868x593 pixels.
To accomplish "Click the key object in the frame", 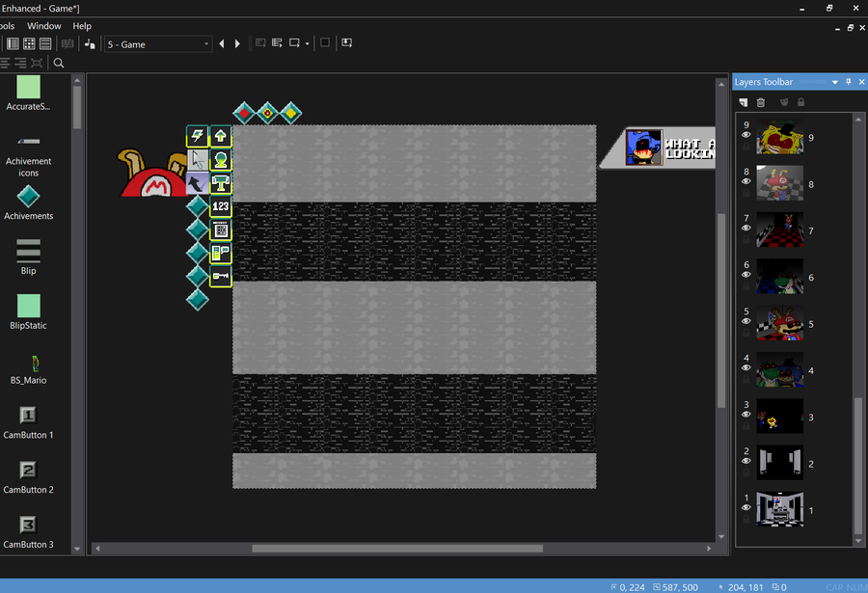I will [220, 276].
